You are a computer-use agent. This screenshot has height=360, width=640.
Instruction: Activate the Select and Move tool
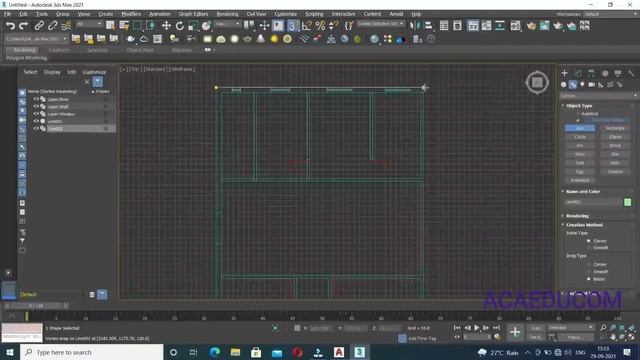(x=166, y=26)
